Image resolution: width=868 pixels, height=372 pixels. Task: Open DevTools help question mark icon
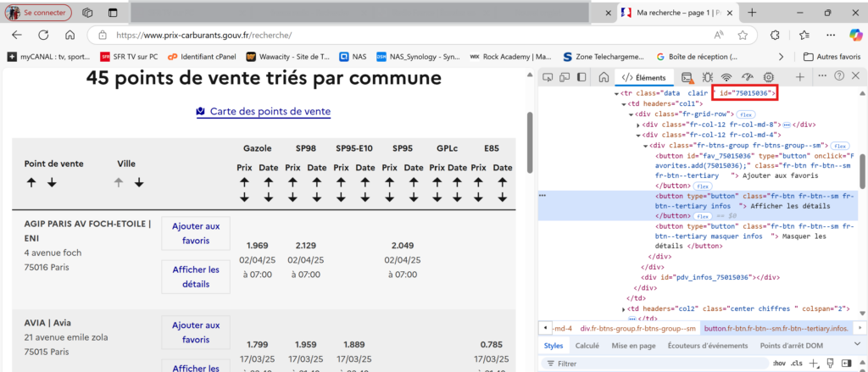839,76
